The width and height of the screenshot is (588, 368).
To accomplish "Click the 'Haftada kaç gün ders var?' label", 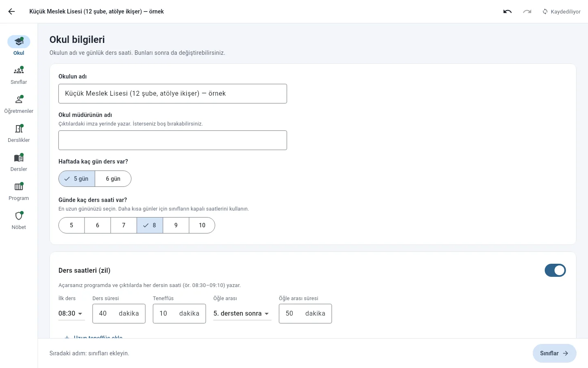I will click(x=93, y=162).
